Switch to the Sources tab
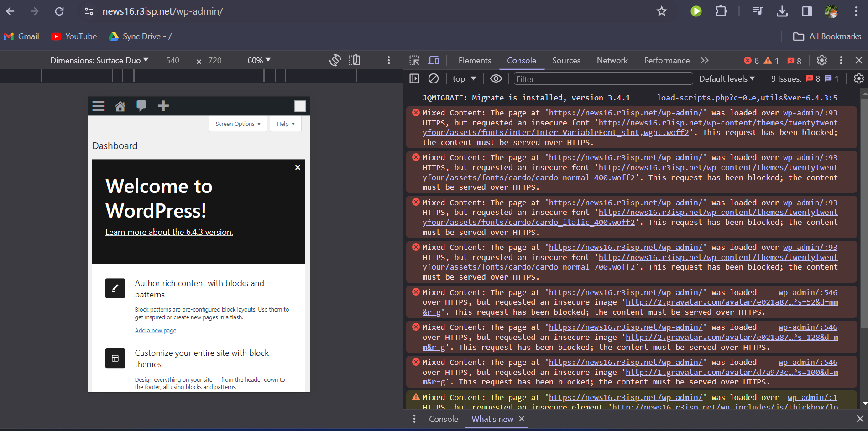The width and height of the screenshot is (868, 431). pos(566,61)
